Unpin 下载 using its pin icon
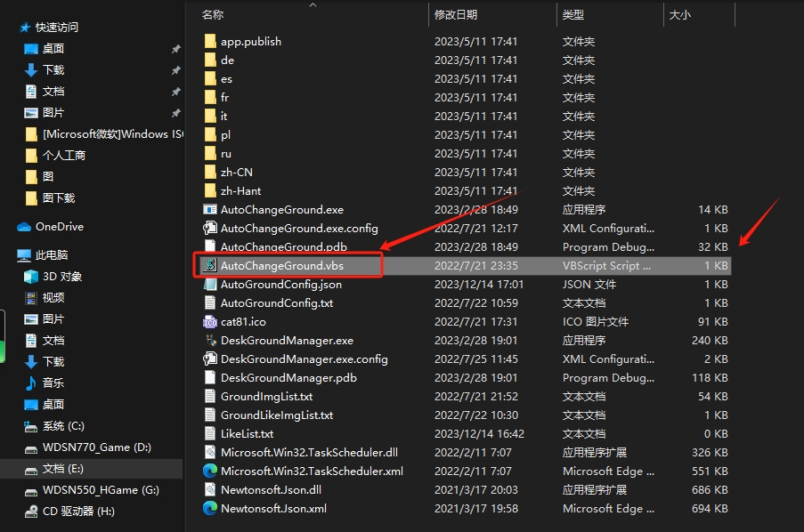 175,69
